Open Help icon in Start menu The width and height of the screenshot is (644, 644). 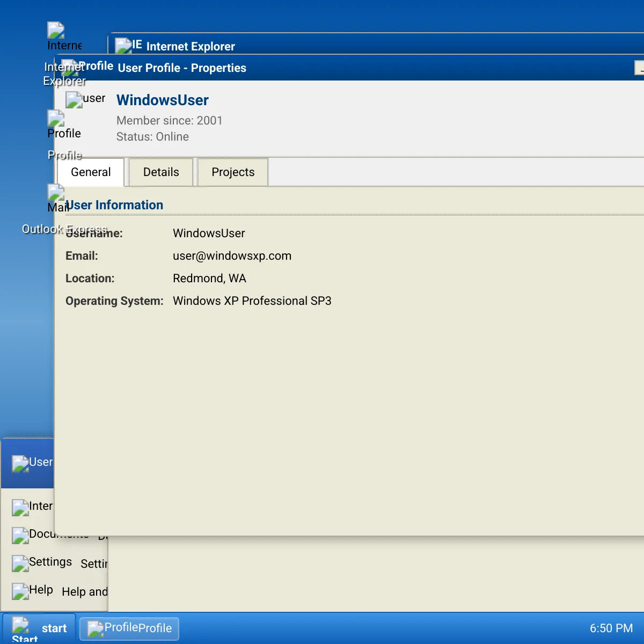pyautogui.click(x=21, y=591)
